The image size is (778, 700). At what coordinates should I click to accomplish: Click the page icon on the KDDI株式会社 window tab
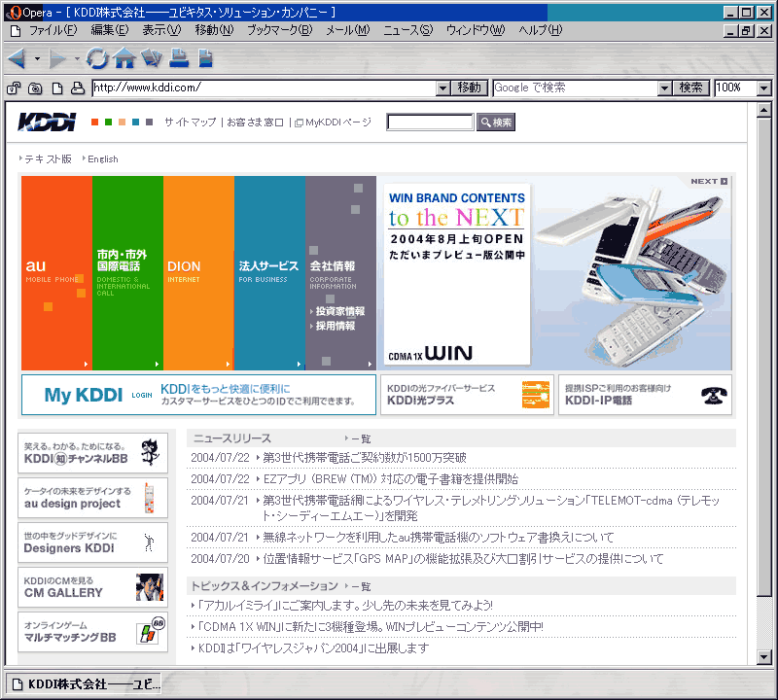click(18, 684)
